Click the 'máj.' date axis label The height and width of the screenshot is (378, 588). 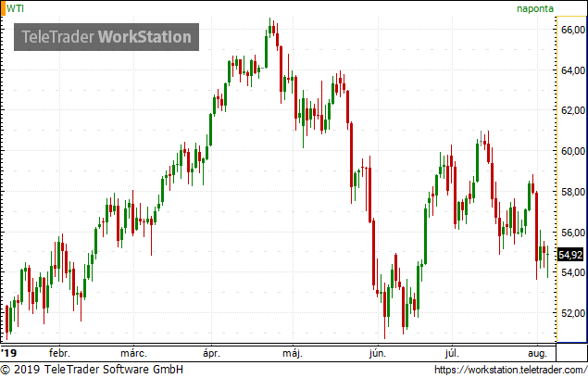coord(293,354)
